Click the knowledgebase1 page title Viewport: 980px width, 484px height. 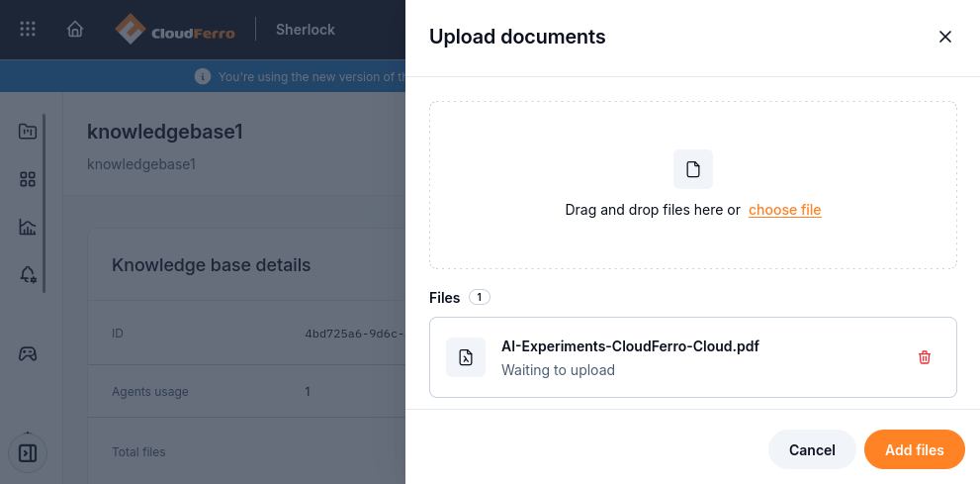tap(165, 132)
